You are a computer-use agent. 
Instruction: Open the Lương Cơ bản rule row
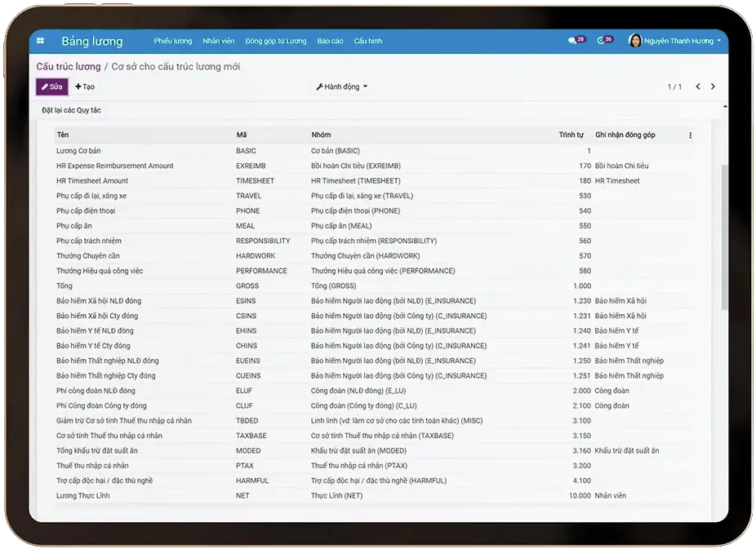(78, 151)
